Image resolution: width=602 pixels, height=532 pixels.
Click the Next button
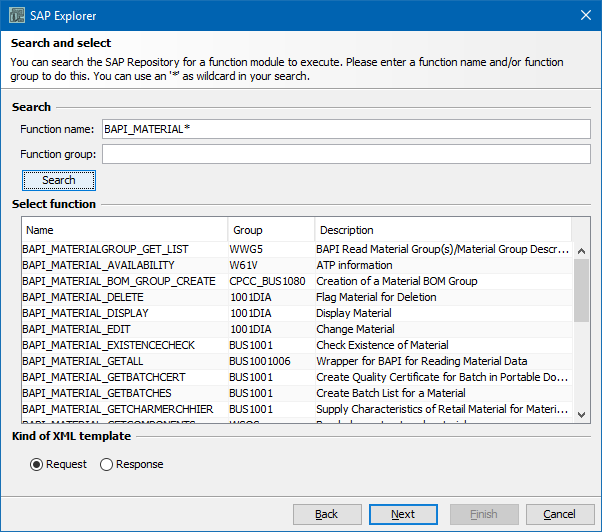tap(403, 514)
